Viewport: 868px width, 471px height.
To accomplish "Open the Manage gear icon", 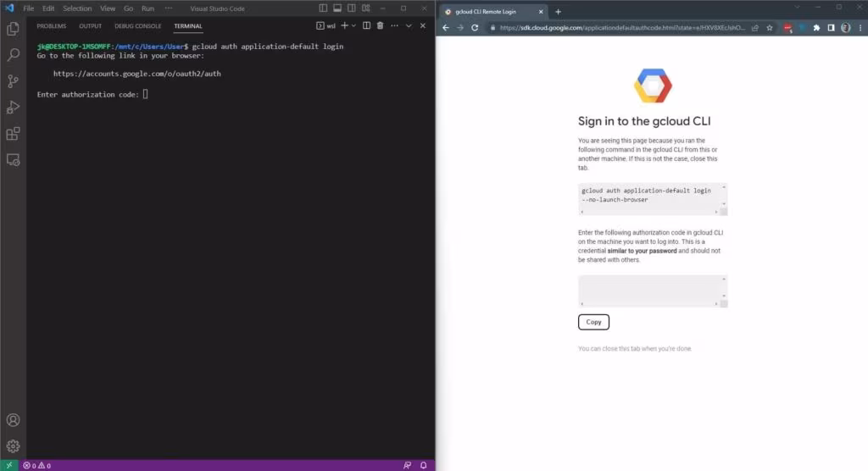I will click(13, 446).
